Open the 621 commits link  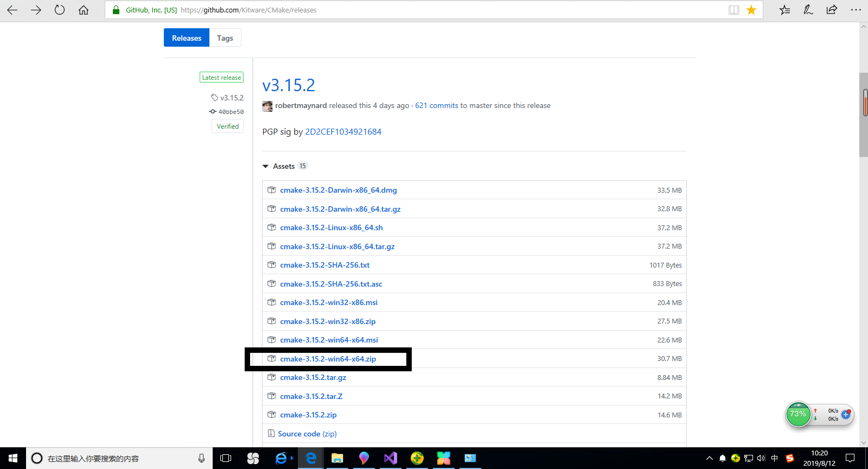point(437,105)
